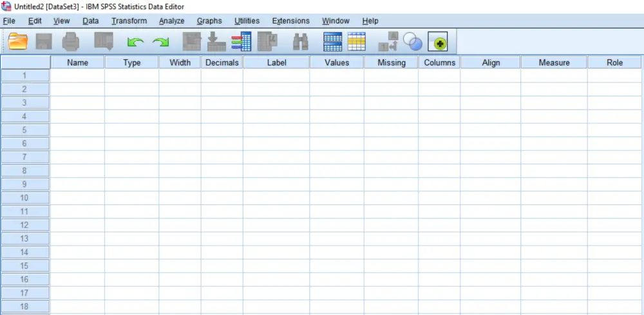Click the Width cell in row 16
Image resolution: width=644 pixels, height=315 pixels.
pyautogui.click(x=180, y=280)
